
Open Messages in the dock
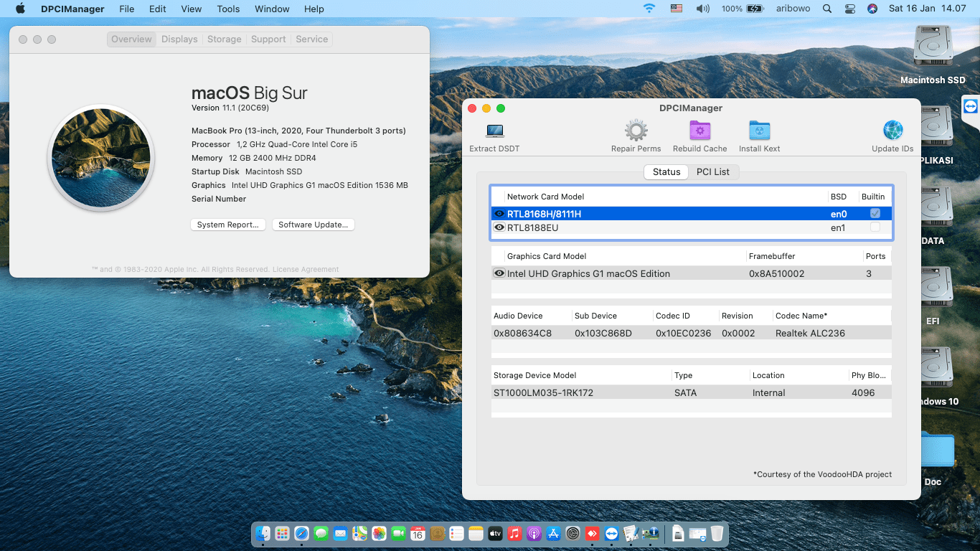point(321,534)
